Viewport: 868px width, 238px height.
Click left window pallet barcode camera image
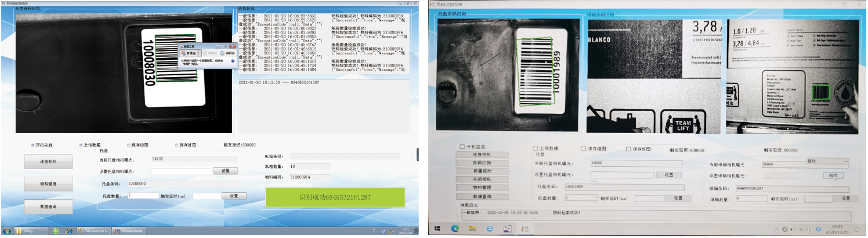click(125, 74)
